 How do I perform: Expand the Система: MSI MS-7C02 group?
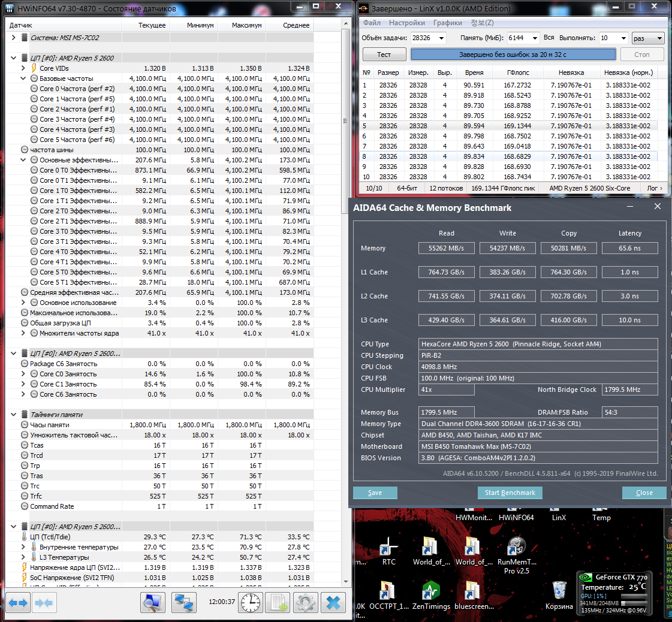coord(13,37)
